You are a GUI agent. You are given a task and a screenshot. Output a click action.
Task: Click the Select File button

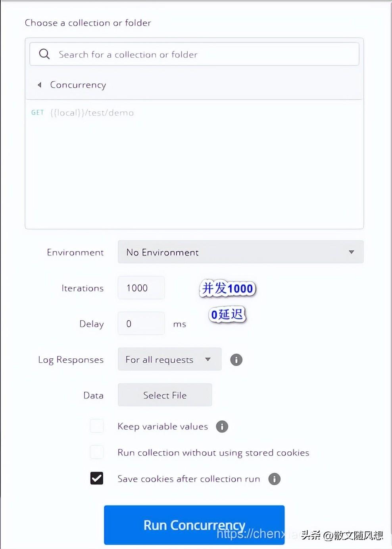point(165,395)
